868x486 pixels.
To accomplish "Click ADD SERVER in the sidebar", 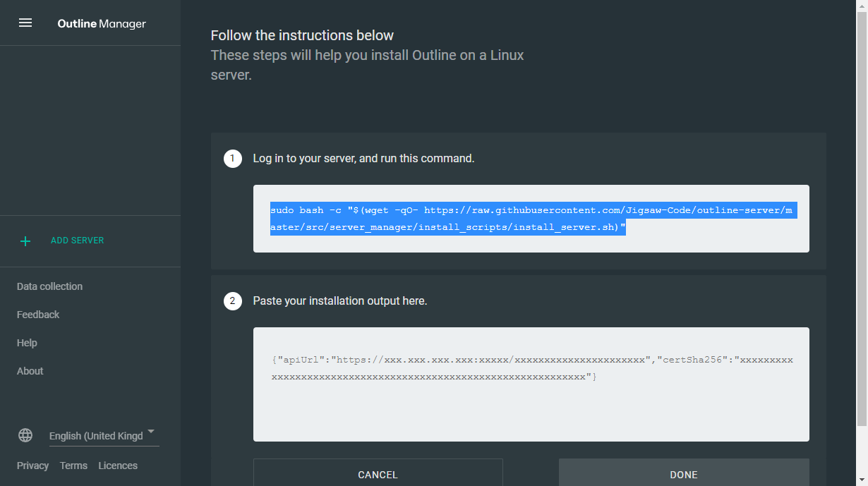I will tap(78, 241).
